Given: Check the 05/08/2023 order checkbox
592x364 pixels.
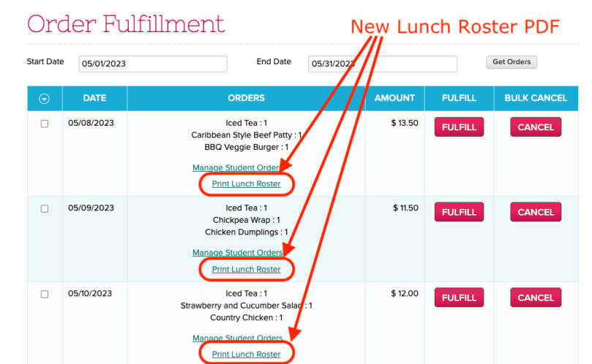Looking at the screenshot, I should (x=45, y=124).
